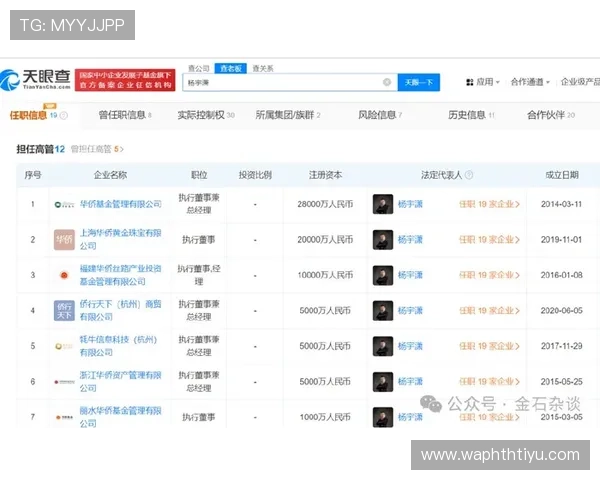This screenshot has height=480, width=600.
Task: Open logo of 牦牛信息科技（杭州）有限公司
Action: pos(64,346)
